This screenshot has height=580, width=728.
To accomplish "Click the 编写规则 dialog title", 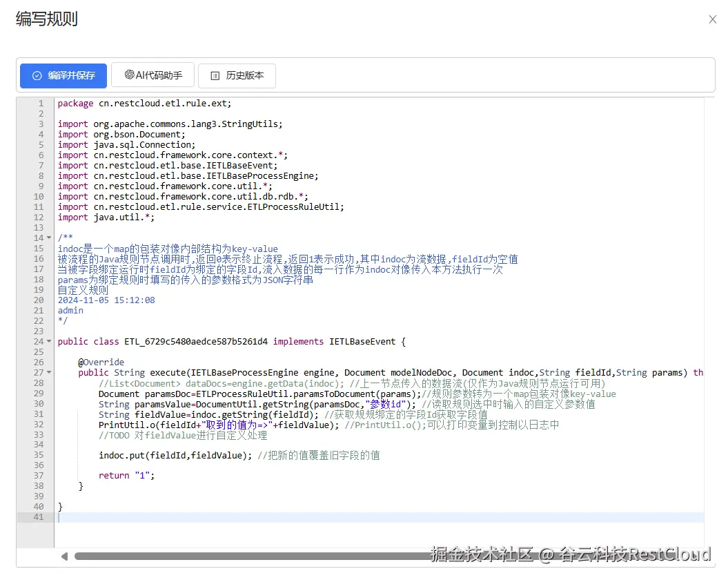I will pyautogui.click(x=46, y=19).
